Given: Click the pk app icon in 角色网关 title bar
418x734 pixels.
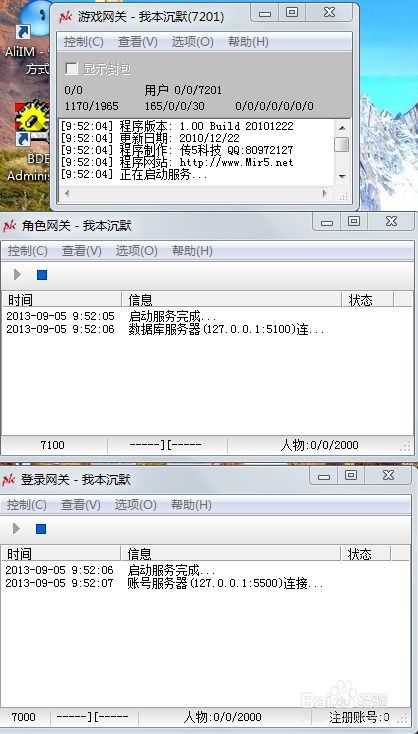Looking at the screenshot, I should click(x=9, y=226).
